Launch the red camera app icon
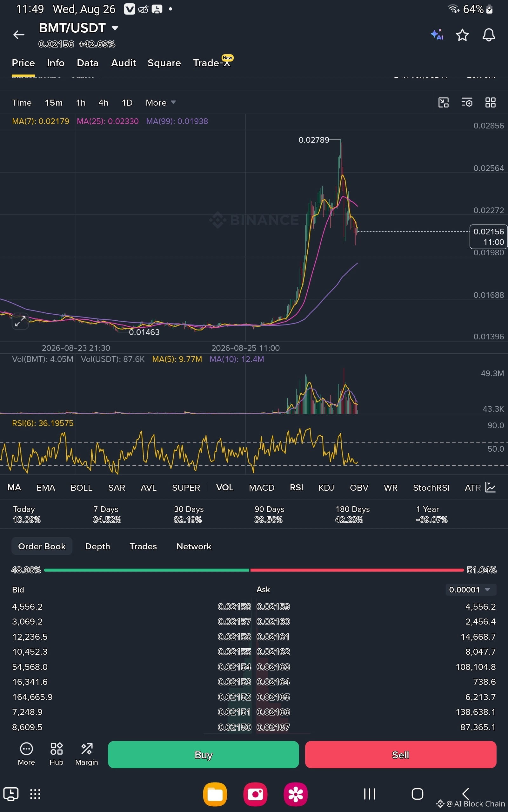This screenshot has width=508, height=812. pos(255,794)
